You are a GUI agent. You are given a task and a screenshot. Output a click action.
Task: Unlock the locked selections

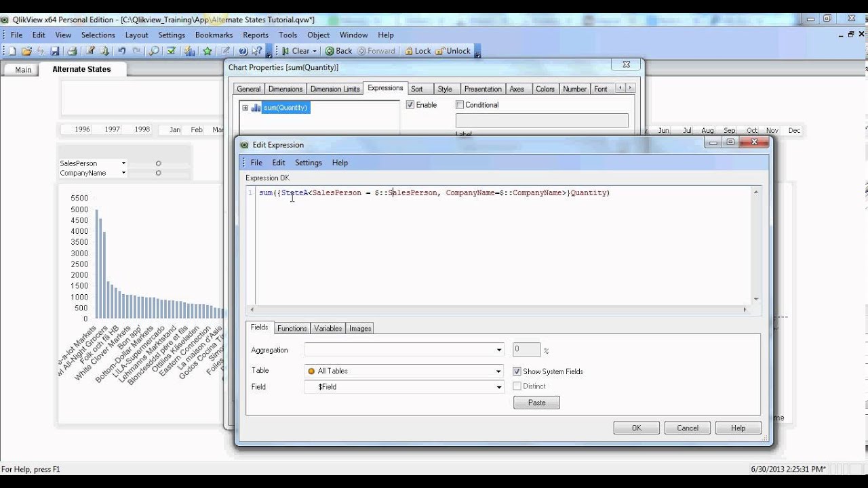pos(453,51)
